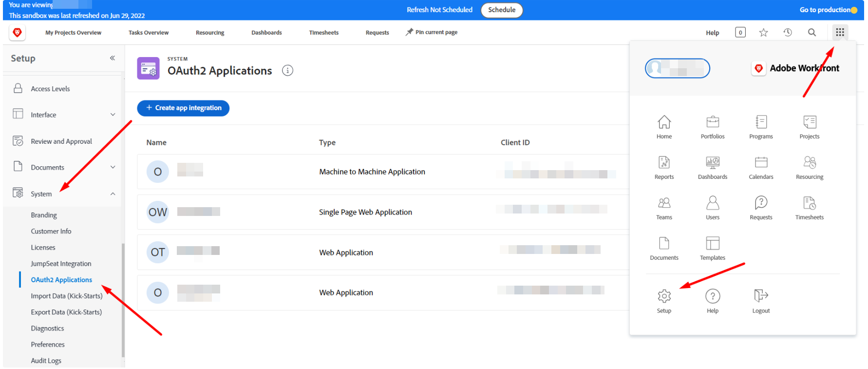Collapse the System section in sidebar

(x=113, y=194)
